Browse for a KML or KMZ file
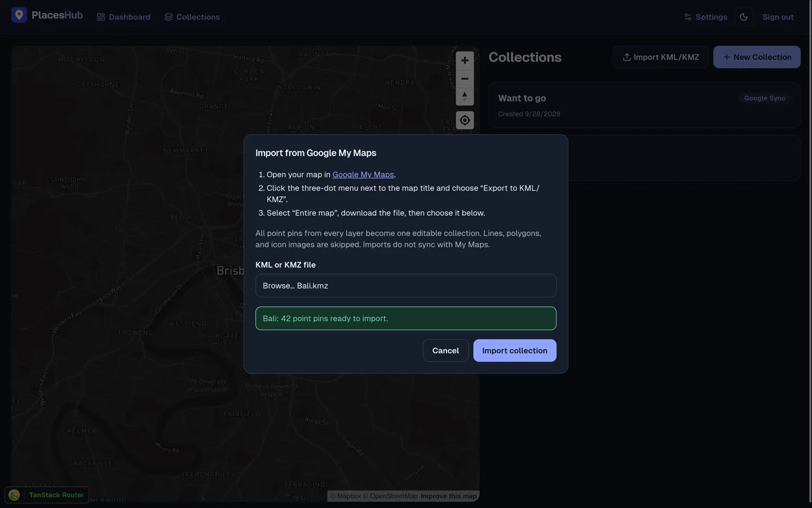The height and width of the screenshot is (508, 812). (406, 286)
